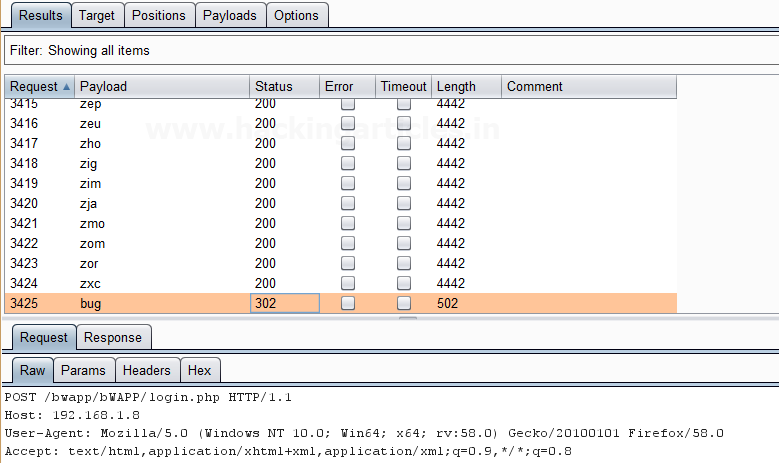
Task: Select the zmo payload cell
Action: pyautogui.click(x=92, y=224)
